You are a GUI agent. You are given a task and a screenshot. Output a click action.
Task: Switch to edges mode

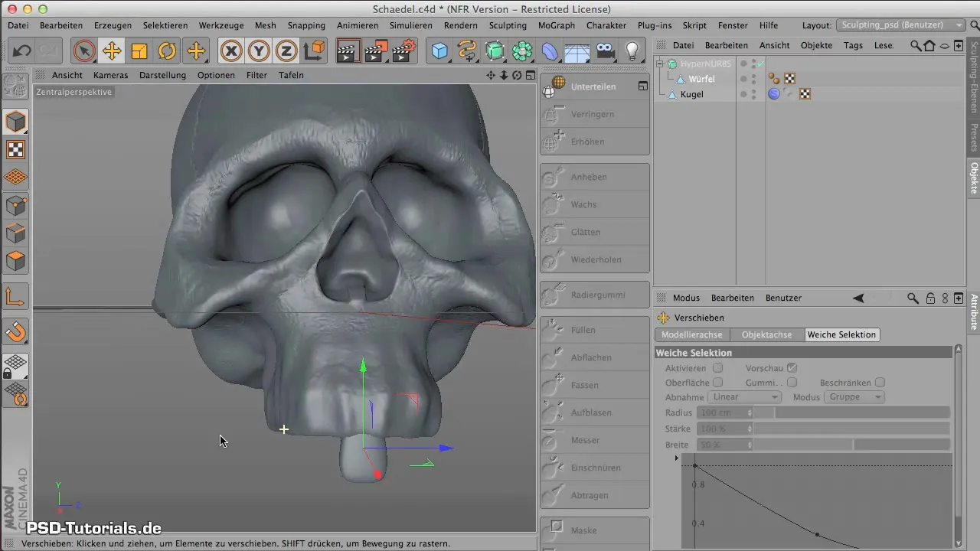pos(16,233)
